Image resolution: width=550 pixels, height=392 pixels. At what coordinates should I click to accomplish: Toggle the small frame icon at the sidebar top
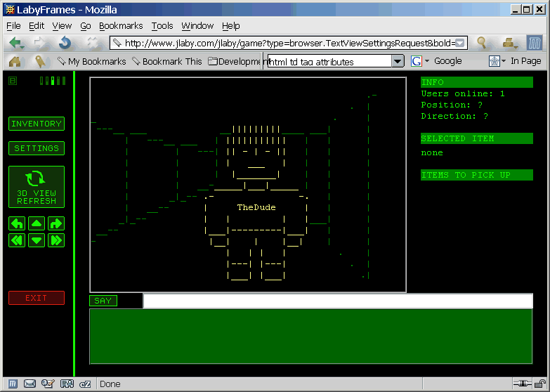click(13, 81)
